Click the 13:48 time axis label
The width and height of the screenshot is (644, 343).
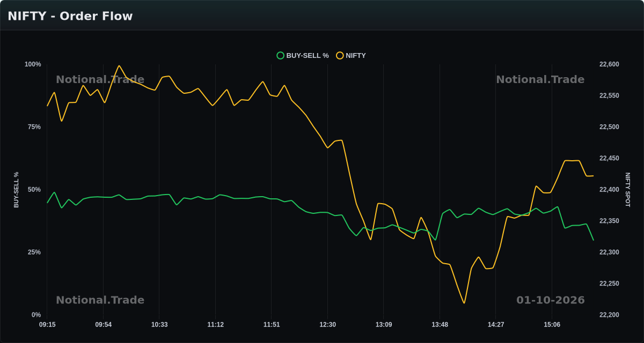(x=440, y=325)
